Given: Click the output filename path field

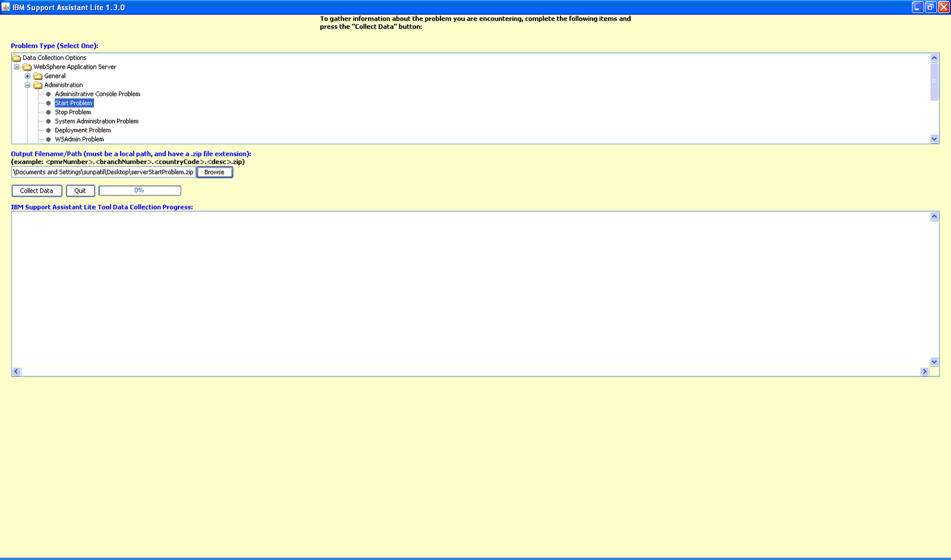Looking at the screenshot, I should coord(103,172).
